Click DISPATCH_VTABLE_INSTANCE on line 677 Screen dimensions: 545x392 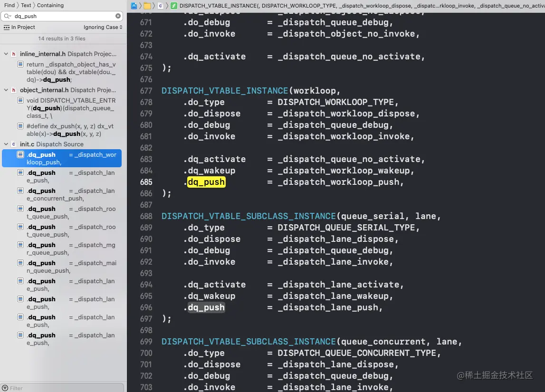pyautogui.click(x=225, y=91)
